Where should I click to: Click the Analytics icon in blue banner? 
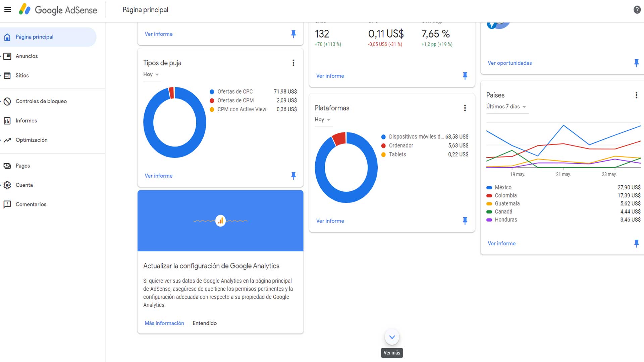coord(220,221)
